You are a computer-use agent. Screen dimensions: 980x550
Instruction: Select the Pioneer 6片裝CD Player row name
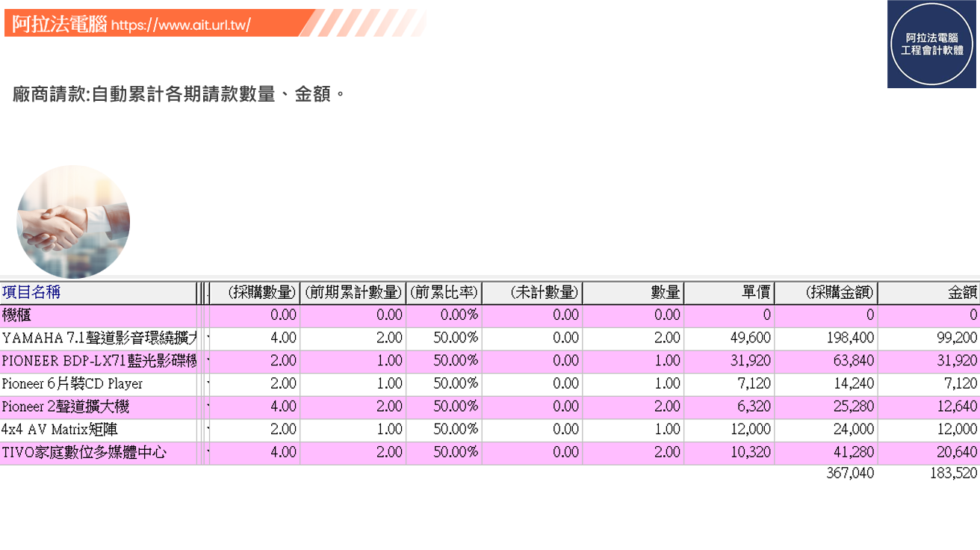coord(72,384)
